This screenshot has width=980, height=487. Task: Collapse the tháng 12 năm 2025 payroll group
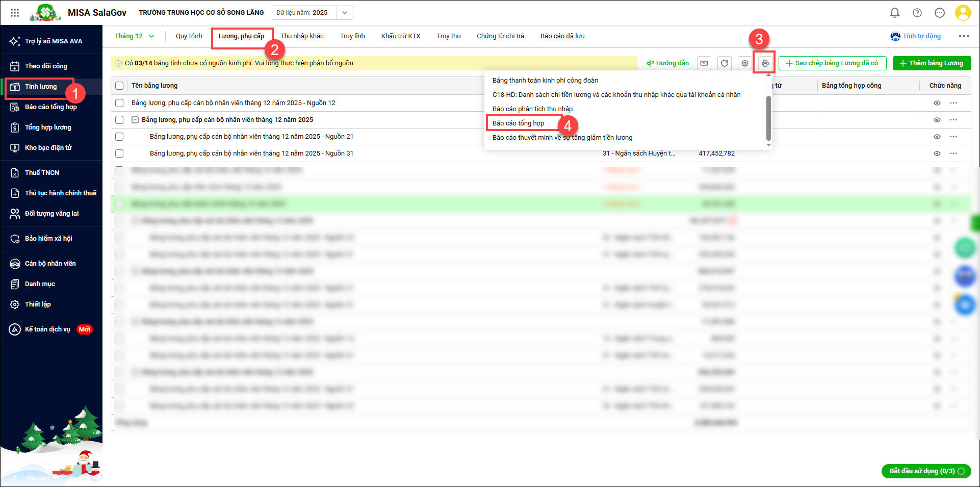[x=135, y=120]
